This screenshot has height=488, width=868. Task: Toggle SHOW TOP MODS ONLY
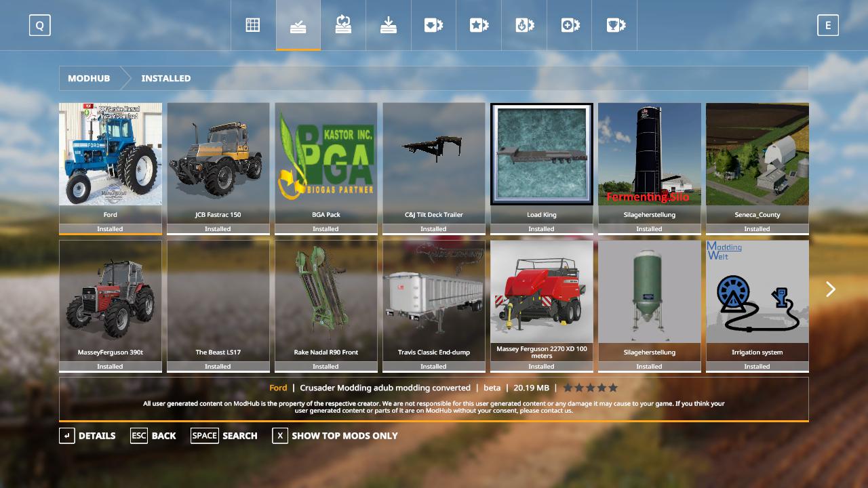[x=335, y=436]
